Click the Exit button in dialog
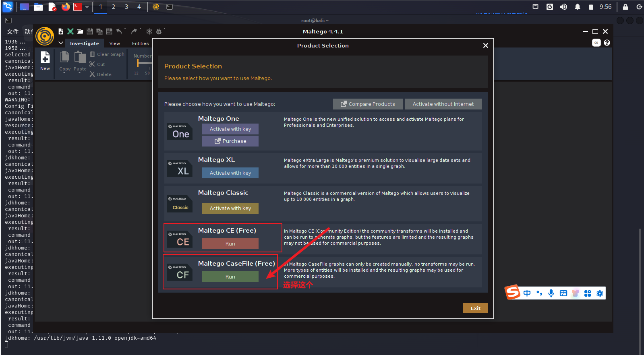 tap(476, 308)
